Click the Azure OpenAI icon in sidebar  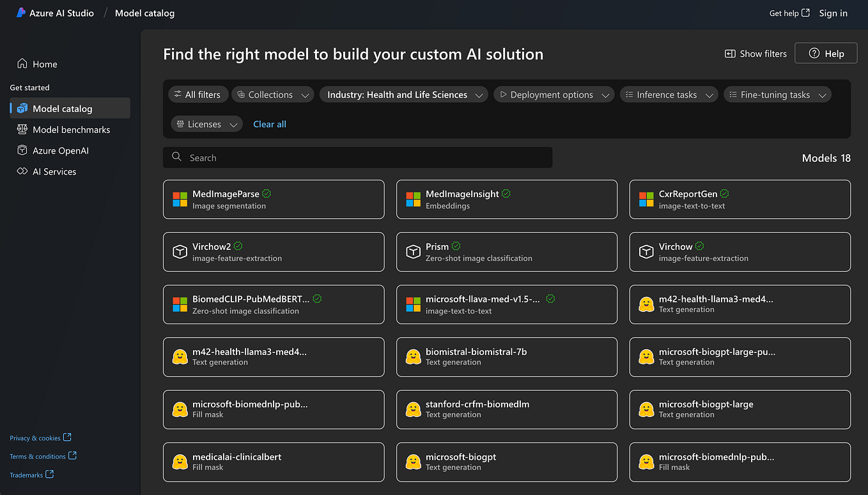pos(22,151)
